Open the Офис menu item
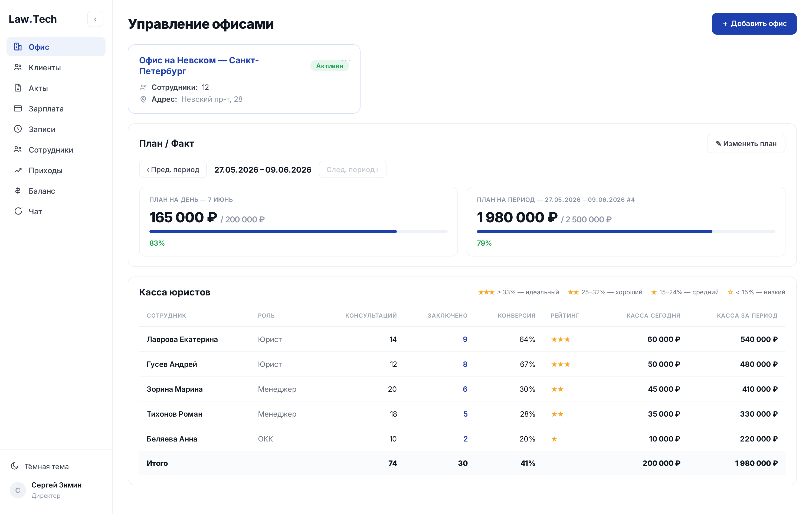Screen dimensions: 812x514 click(56, 47)
